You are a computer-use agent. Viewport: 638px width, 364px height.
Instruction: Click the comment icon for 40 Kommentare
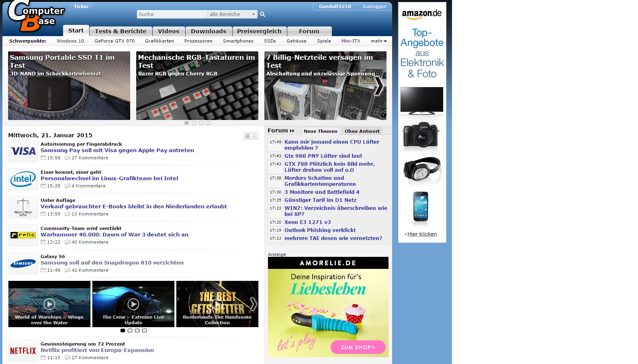[x=67, y=242]
